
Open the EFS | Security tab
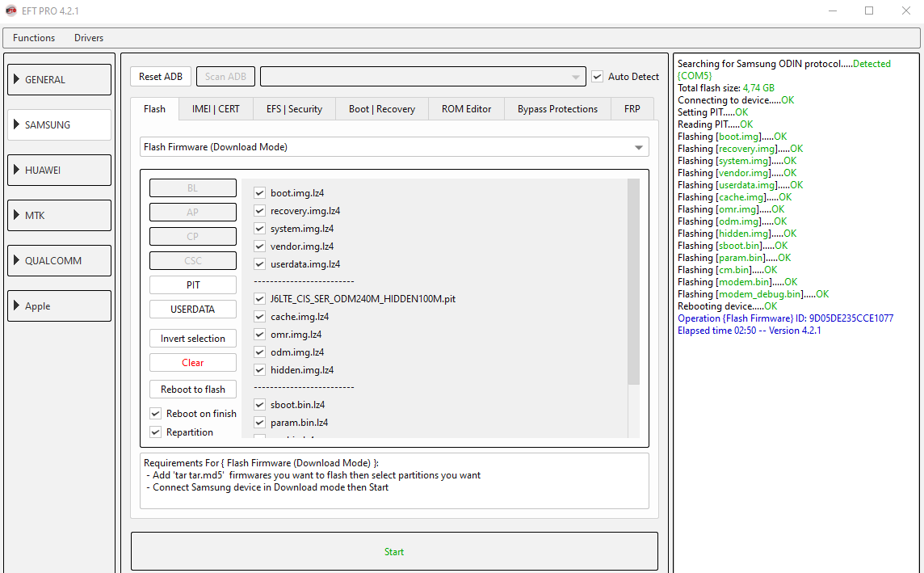tap(294, 109)
